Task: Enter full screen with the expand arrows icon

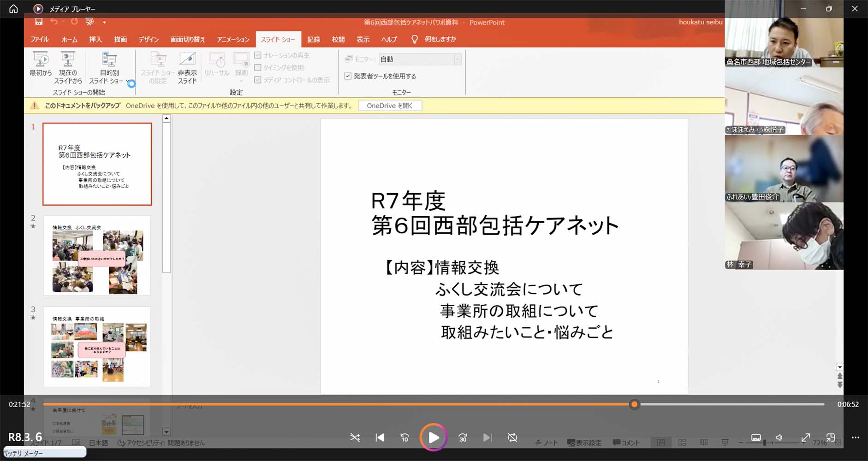Action: tap(805, 437)
